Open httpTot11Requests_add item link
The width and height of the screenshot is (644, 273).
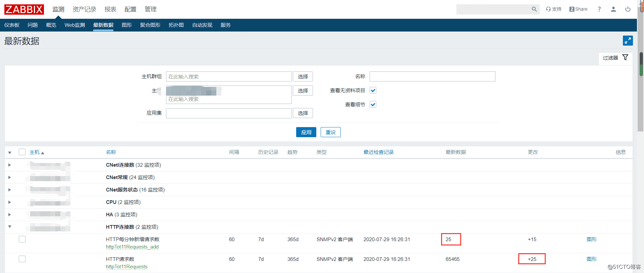point(132,247)
